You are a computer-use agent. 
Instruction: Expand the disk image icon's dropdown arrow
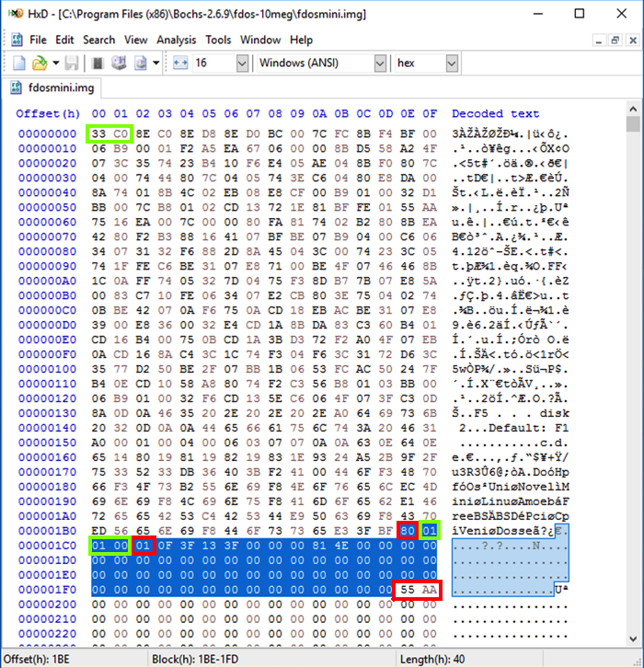click(155, 63)
